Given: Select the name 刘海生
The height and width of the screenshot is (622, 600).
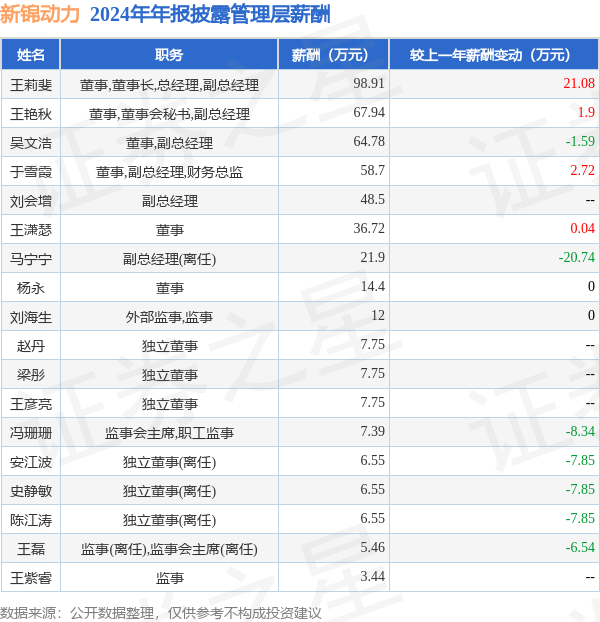Looking at the screenshot, I should pyautogui.click(x=31, y=317).
